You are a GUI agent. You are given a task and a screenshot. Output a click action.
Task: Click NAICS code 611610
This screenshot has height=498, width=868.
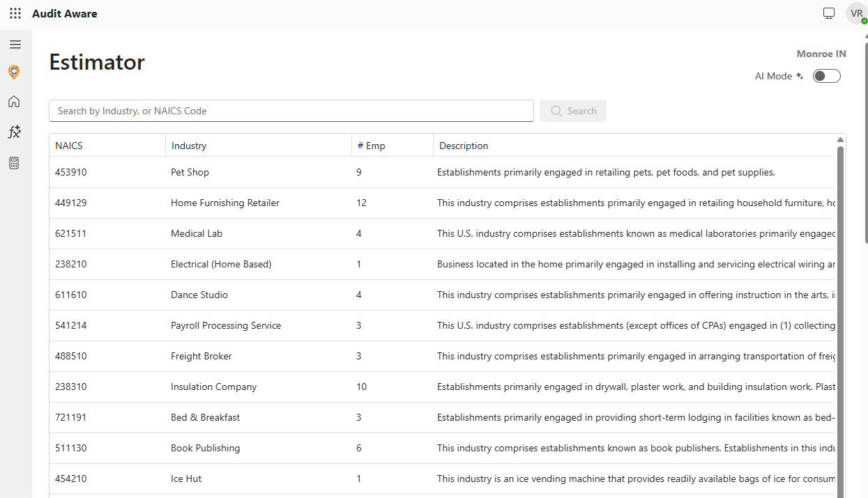pos(71,295)
